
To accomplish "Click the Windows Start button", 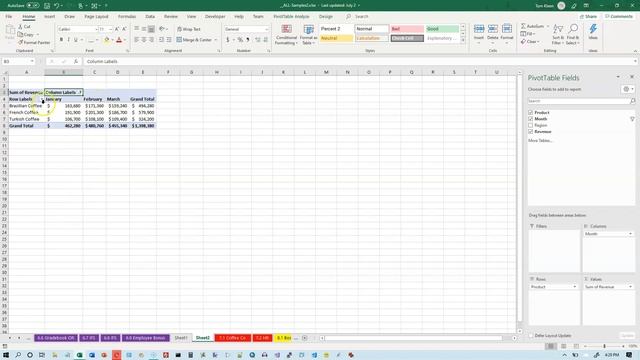I will [x=6, y=355].
